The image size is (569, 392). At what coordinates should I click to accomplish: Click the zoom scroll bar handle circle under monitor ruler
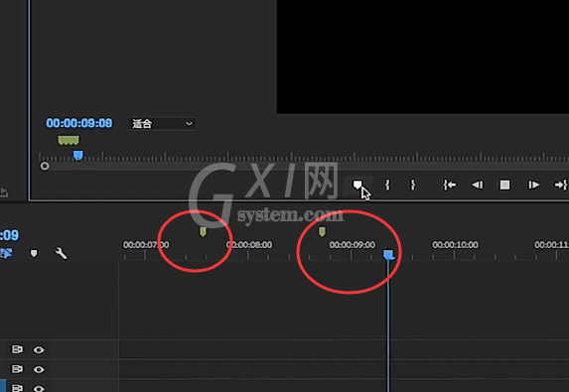coord(45,166)
